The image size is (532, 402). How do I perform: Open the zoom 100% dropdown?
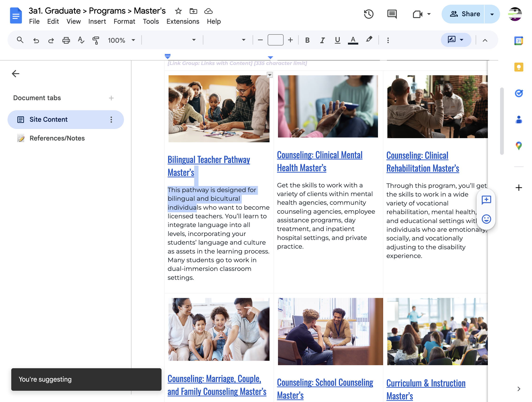121,40
